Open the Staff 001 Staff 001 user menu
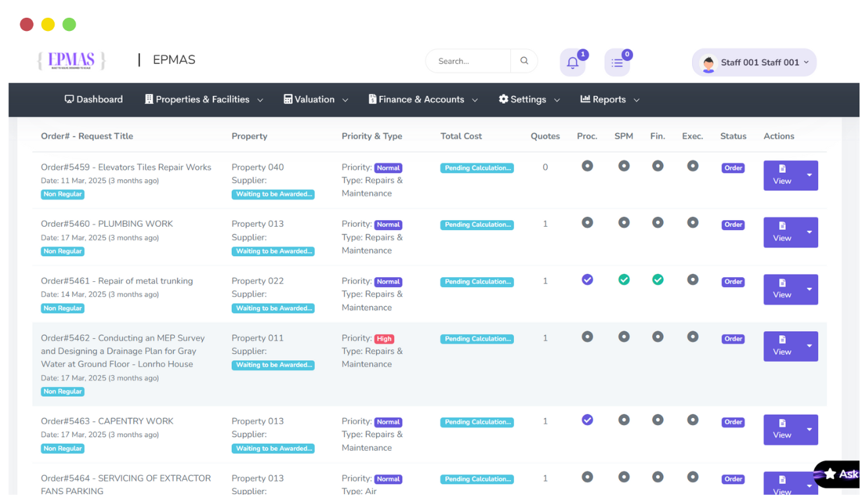 tap(754, 62)
